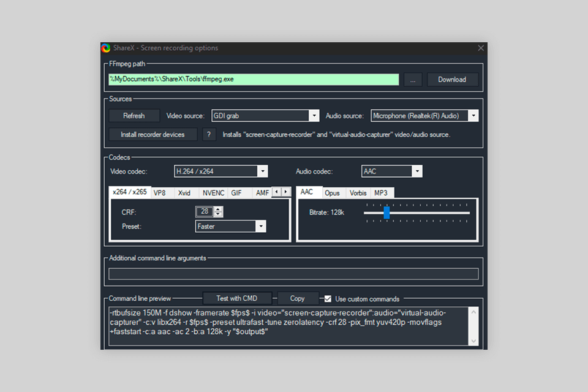Expand the Video codec dropdown
The width and height of the screenshot is (588, 392).
[x=221, y=171]
